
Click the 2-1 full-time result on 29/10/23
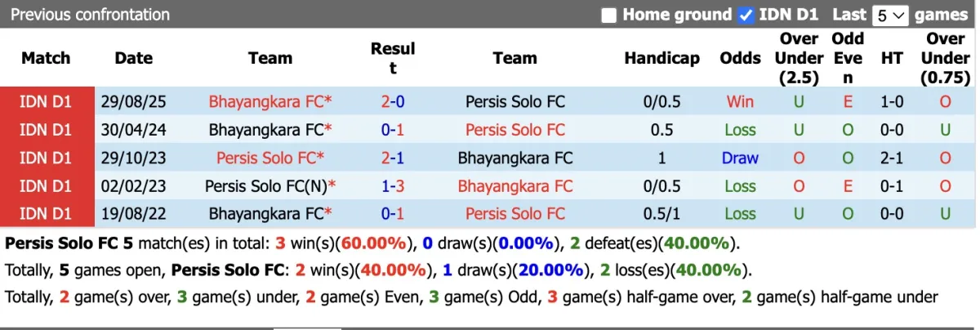pos(393,158)
